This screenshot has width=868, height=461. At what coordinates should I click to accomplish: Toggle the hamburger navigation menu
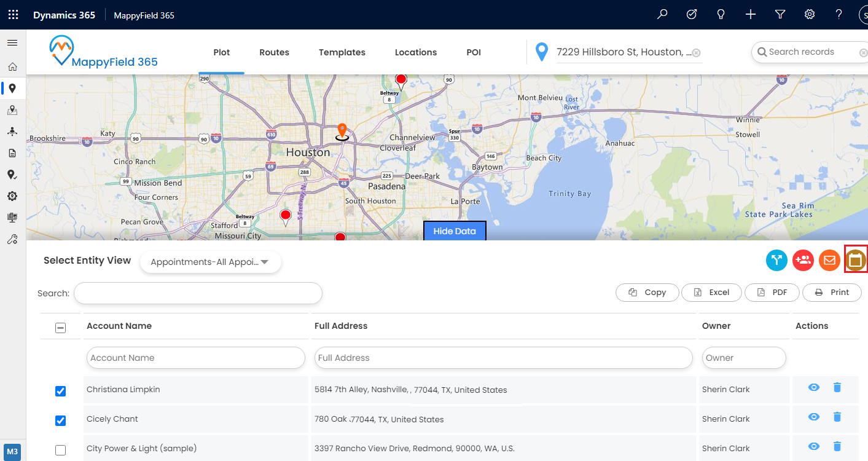coord(12,43)
